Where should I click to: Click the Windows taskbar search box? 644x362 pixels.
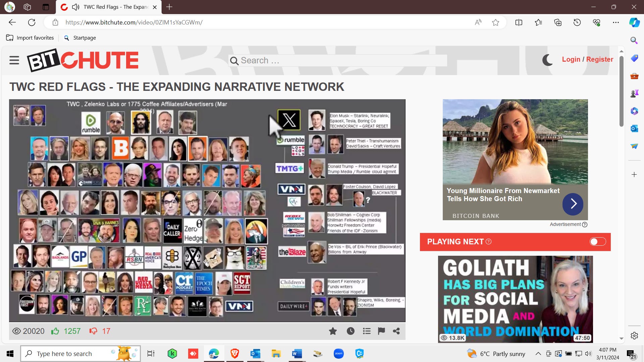[x=80, y=354]
